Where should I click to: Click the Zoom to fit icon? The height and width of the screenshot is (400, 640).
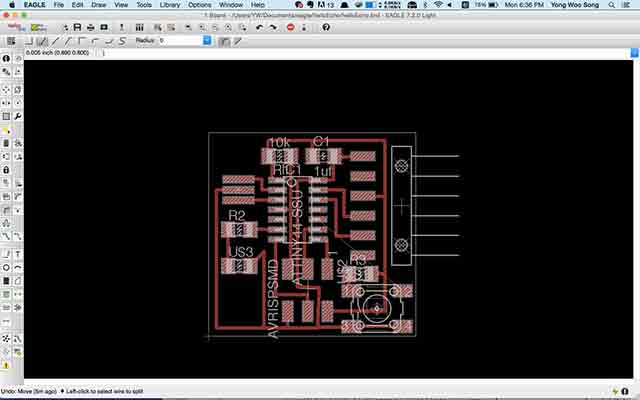pos(189,27)
